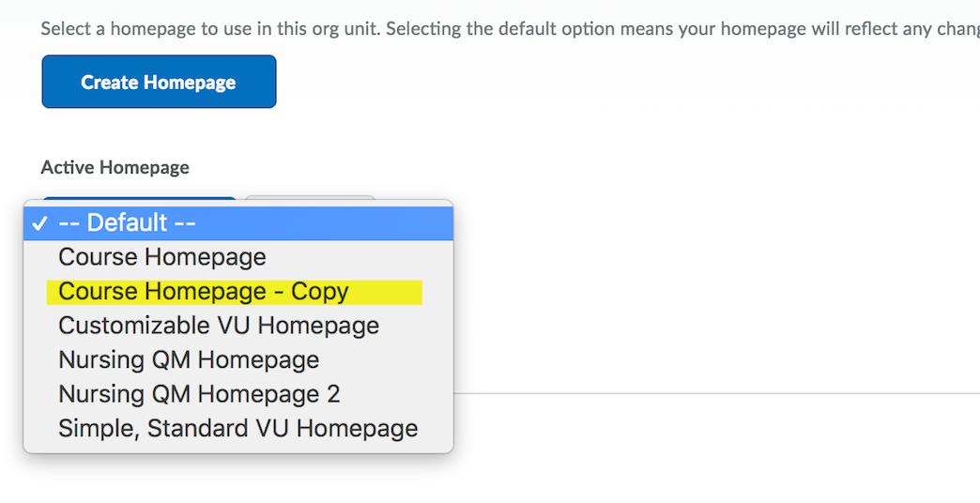Click the word 'Copy' in the highlighted option

pyautogui.click(x=319, y=292)
